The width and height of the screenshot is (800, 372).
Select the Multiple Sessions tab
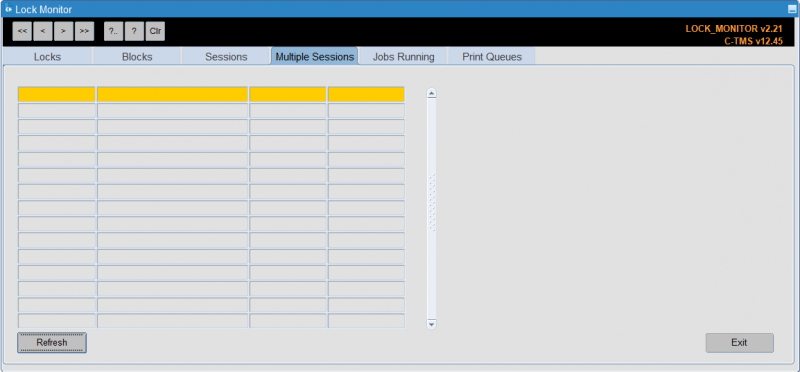(314, 56)
